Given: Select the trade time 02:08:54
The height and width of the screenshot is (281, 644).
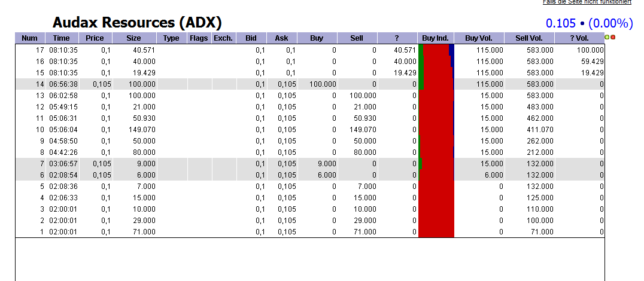Looking at the screenshot, I should (x=63, y=175).
